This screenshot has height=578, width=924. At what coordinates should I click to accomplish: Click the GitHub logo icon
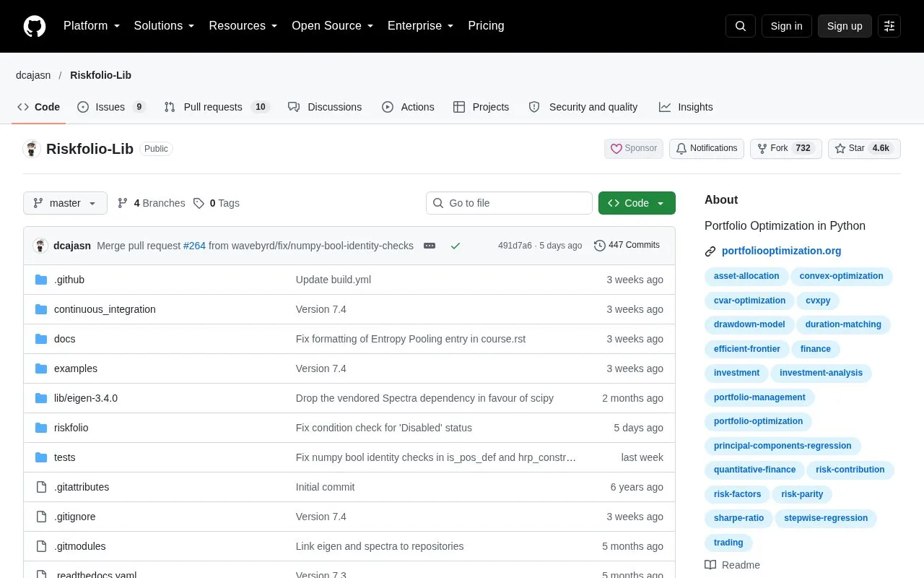[x=35, y=26]
